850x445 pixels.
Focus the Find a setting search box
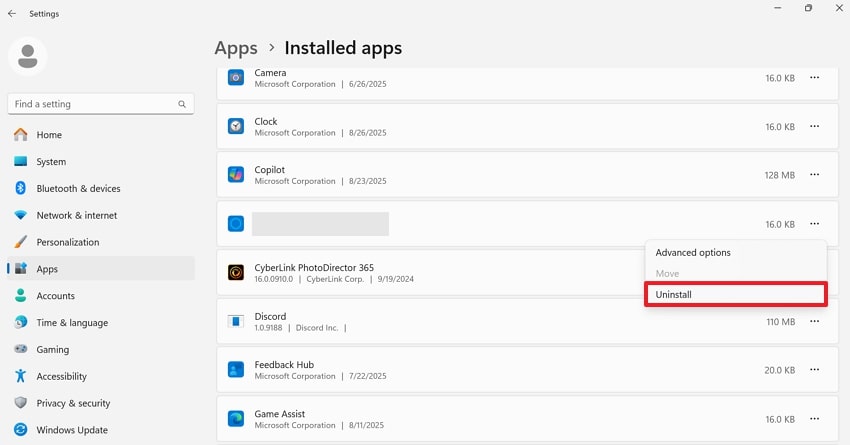click(101, 104)
